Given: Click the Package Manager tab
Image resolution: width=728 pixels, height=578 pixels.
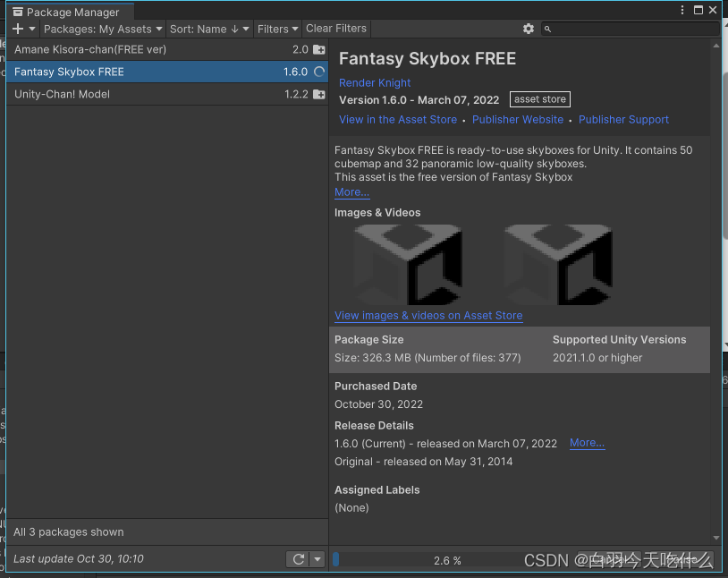Looking at the screenshot, I should [x=70, y=13].
